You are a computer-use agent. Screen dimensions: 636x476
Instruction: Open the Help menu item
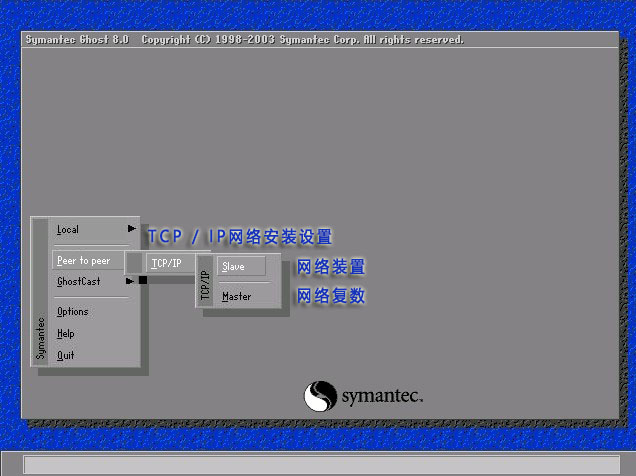(65, 334)
